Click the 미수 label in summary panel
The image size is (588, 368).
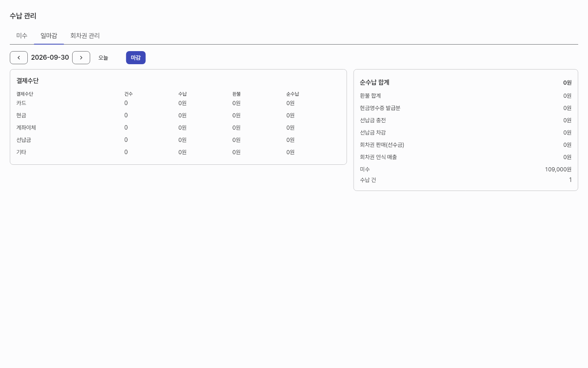click(x=365, y=169)
